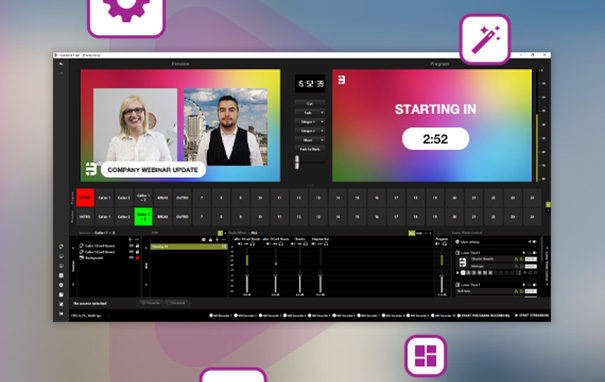Click START STREAMING in status bar
This screenshot has height=382, width=605.
pos(532,315)
